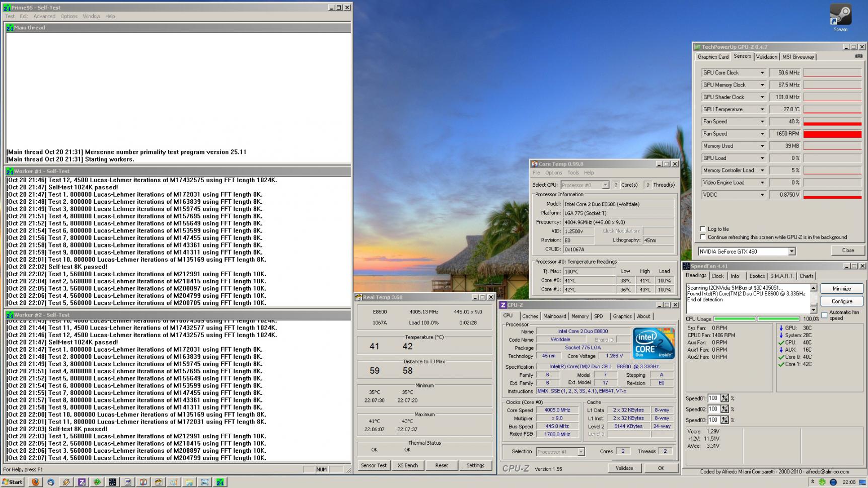The width and height of the screenshot is (868, 488).
Task: Click the green clover taskbar icon
Action: 97,482
